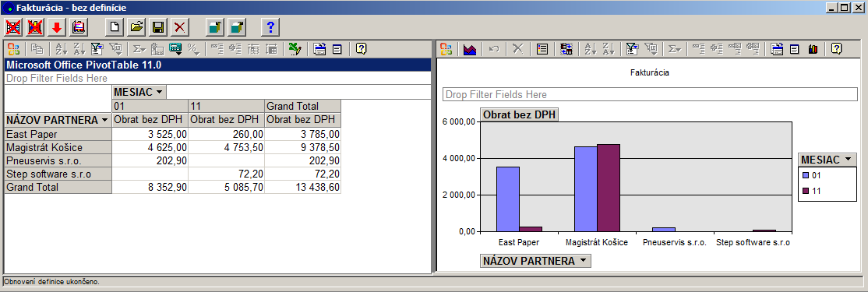Select chart type icon in chart toolbar
The width and height of the screenshot is (868, 292).
(x=470, y=49)
